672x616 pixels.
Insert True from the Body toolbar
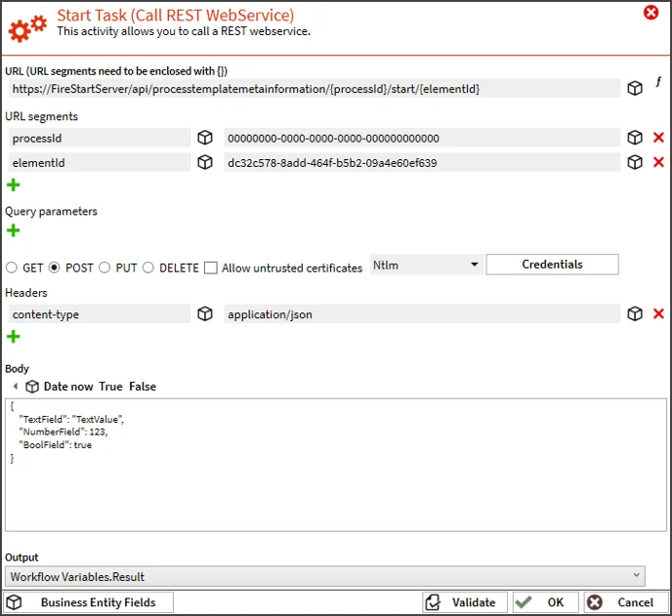coord(110,387)
